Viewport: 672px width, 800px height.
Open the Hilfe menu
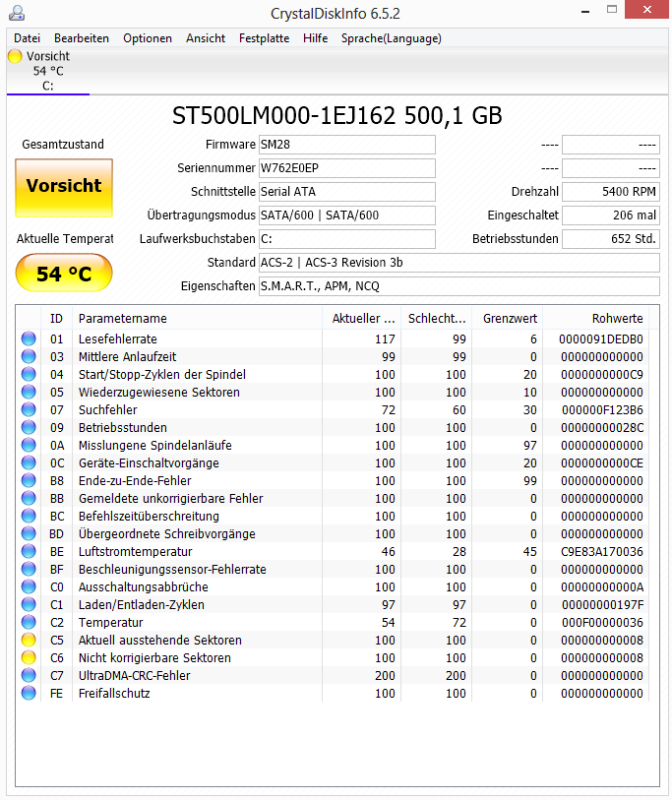click(315, 38)
